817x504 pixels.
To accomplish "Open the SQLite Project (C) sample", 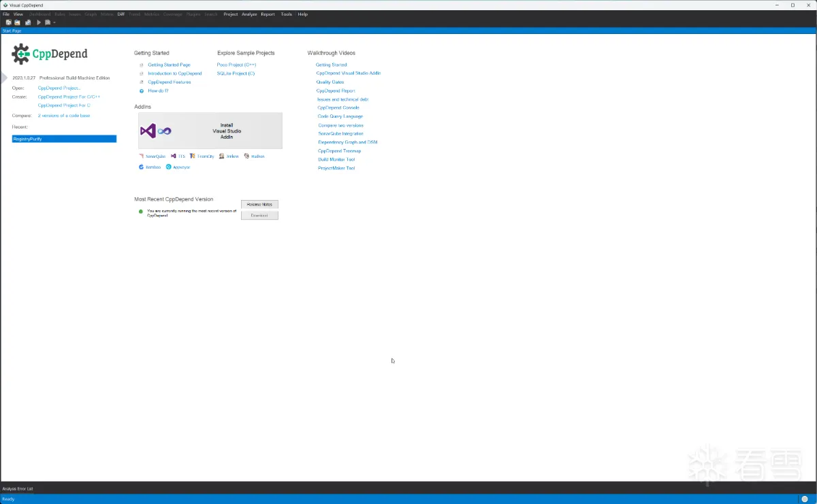I will (236, 73).
